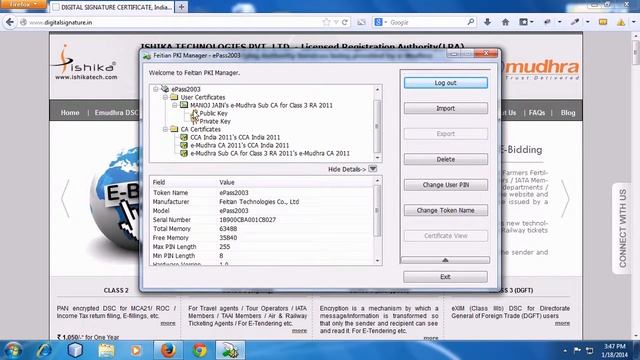
Task: Click the Max PIN Length value 255
Action: pyautogui.click(x=224, y=247)
